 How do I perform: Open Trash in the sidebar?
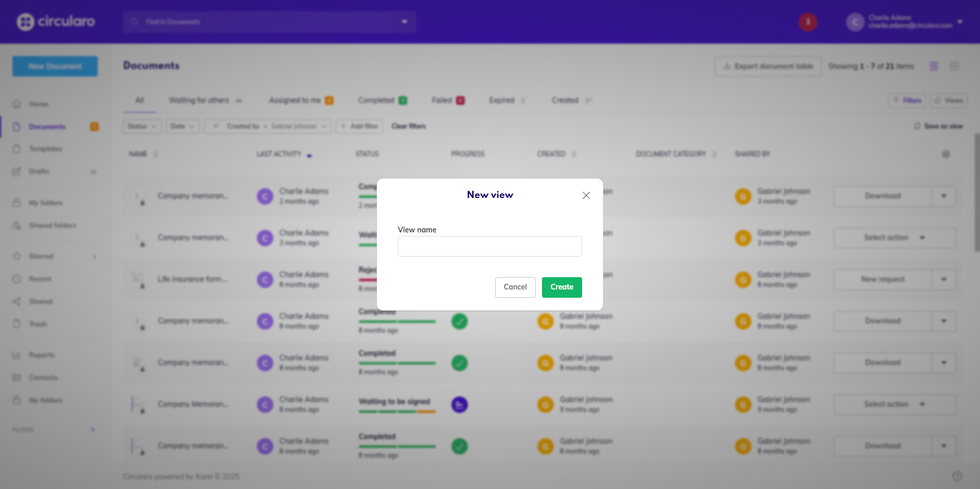click(x=38, y=324)
